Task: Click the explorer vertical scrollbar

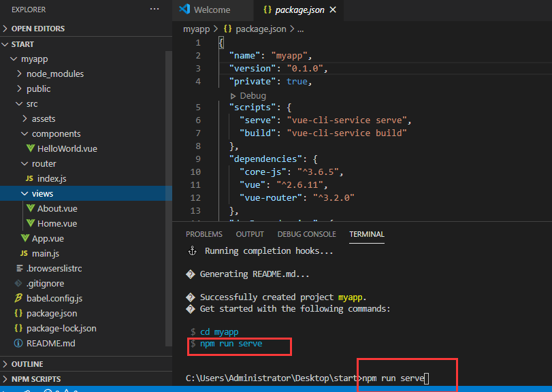Action: pyautogui.click(x=169, y=199)
